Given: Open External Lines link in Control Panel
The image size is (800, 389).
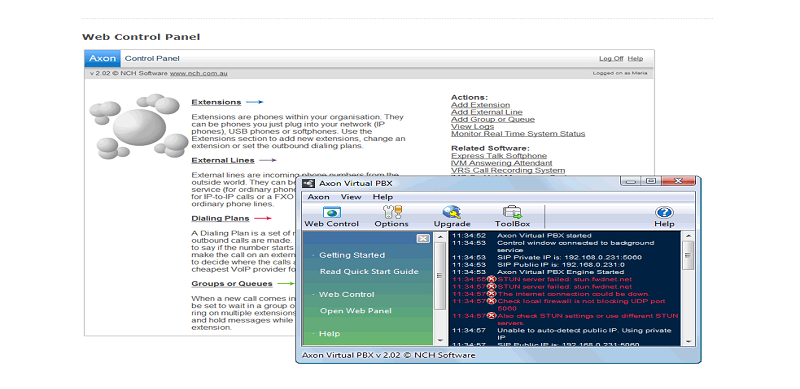Looking at the screenshot, I should click(223, 160).
